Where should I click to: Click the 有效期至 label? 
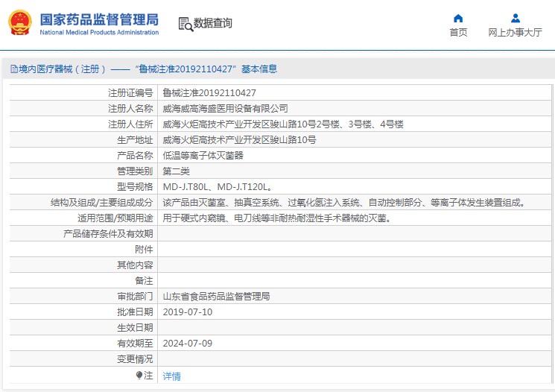[135, 344]
